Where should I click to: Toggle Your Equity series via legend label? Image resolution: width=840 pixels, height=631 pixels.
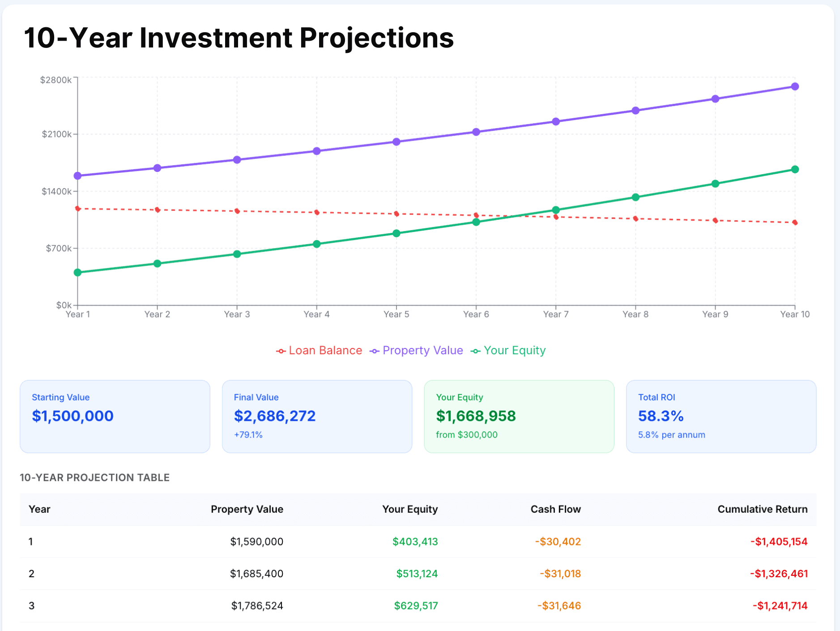(x=515, y=350)
